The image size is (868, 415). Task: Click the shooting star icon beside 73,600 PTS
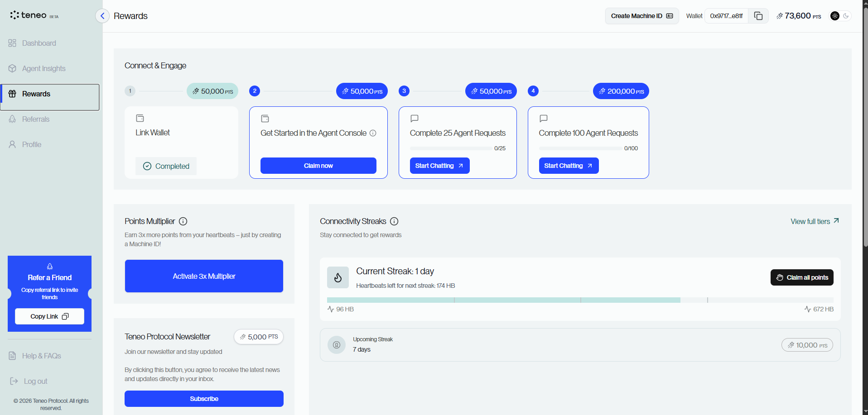click(x=780, y=16)
